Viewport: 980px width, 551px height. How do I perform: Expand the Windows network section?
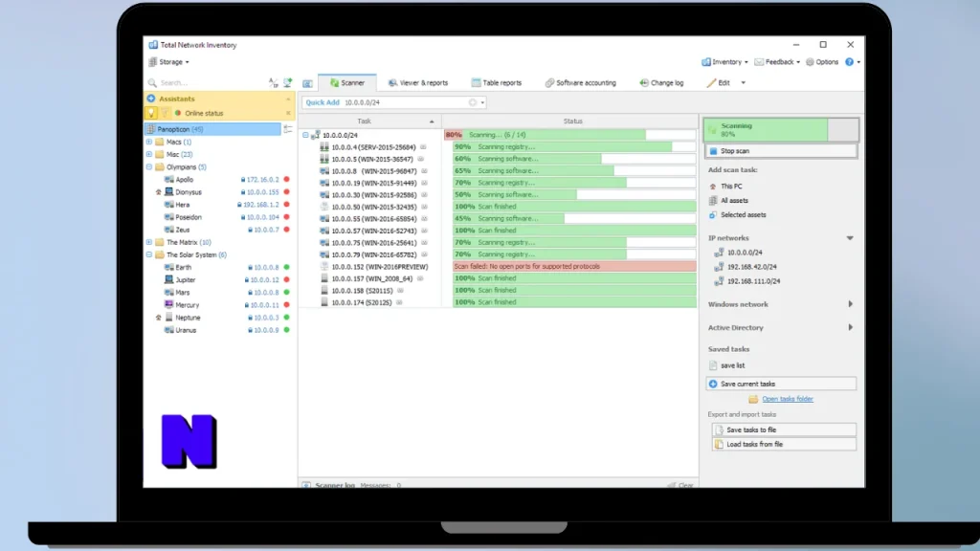pyautogui.click(x=850, y=304)
